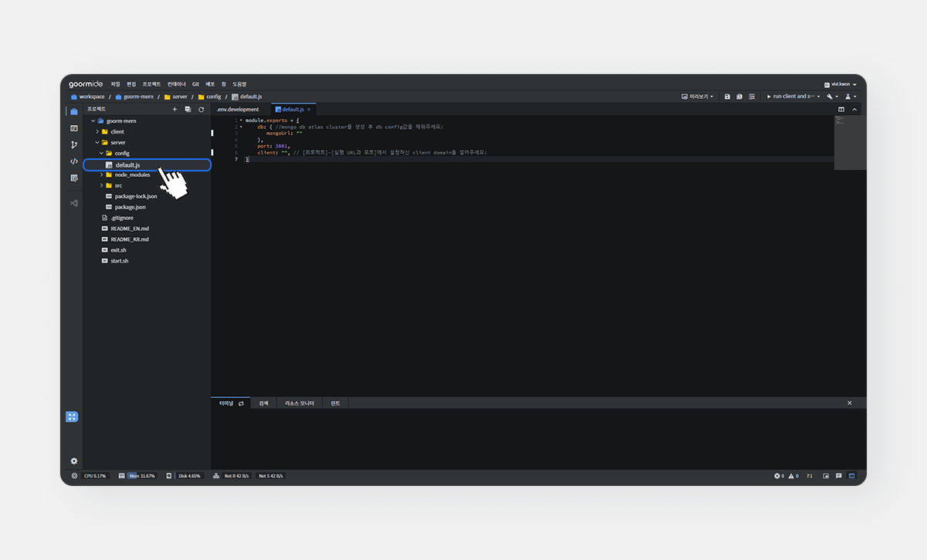The width and height of the screenshot is (927, 560).
Task: Open the Git branch sidebar icon
Action: pyautogui.click(x=74, y=144)
